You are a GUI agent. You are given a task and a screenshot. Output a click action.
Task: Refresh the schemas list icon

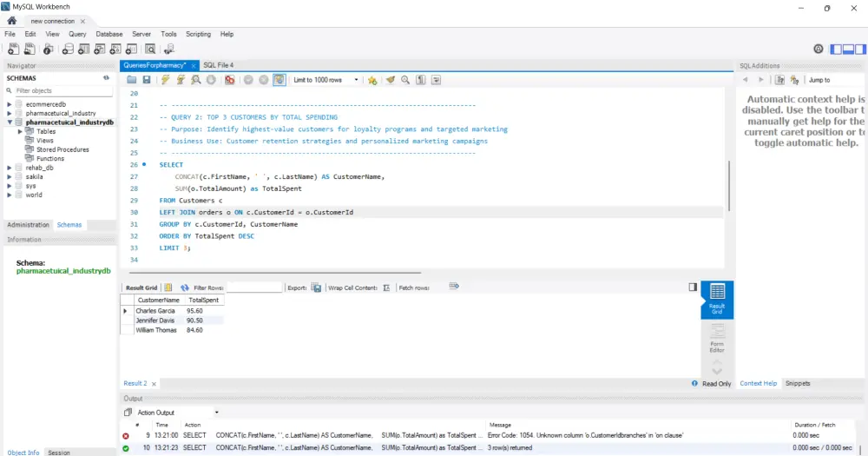pyautogui.click(x=106, y=78)
